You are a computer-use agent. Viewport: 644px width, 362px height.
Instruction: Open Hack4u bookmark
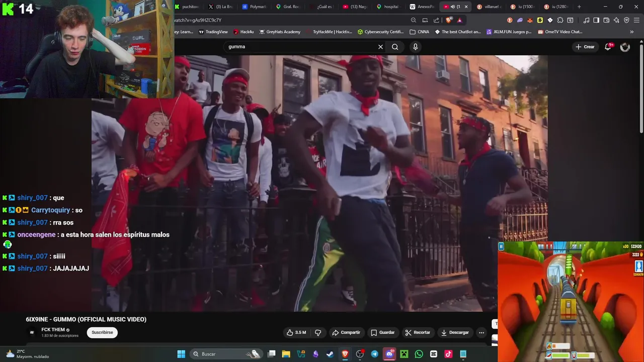point(244,32)
